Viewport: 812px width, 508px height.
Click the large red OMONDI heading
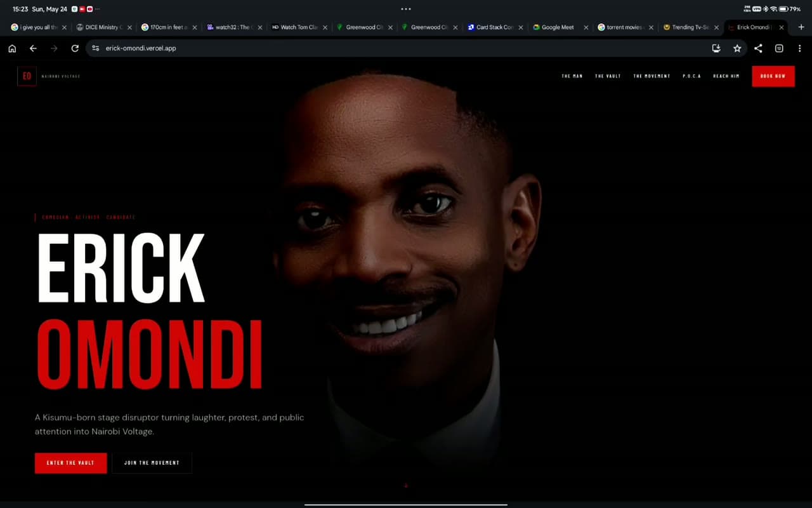[x=149, y=354]
